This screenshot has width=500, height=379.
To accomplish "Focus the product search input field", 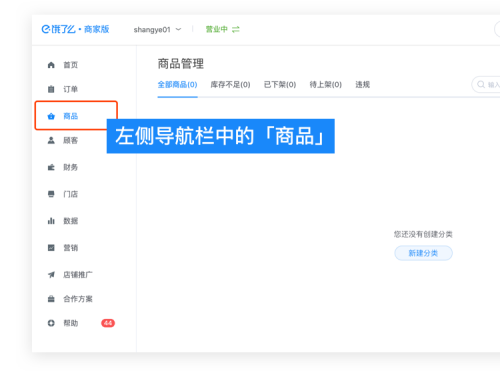I will click(486, 85).
